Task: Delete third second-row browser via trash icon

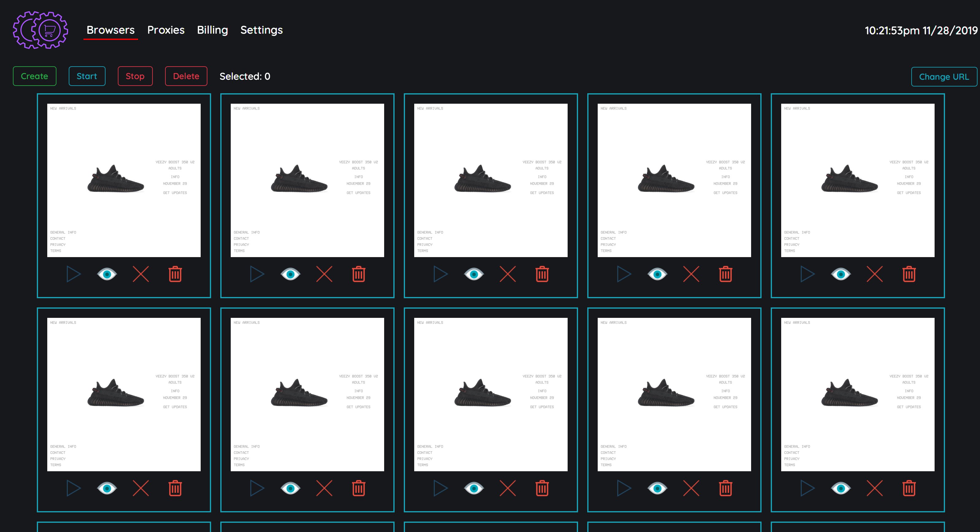Action: pos(542,488)
